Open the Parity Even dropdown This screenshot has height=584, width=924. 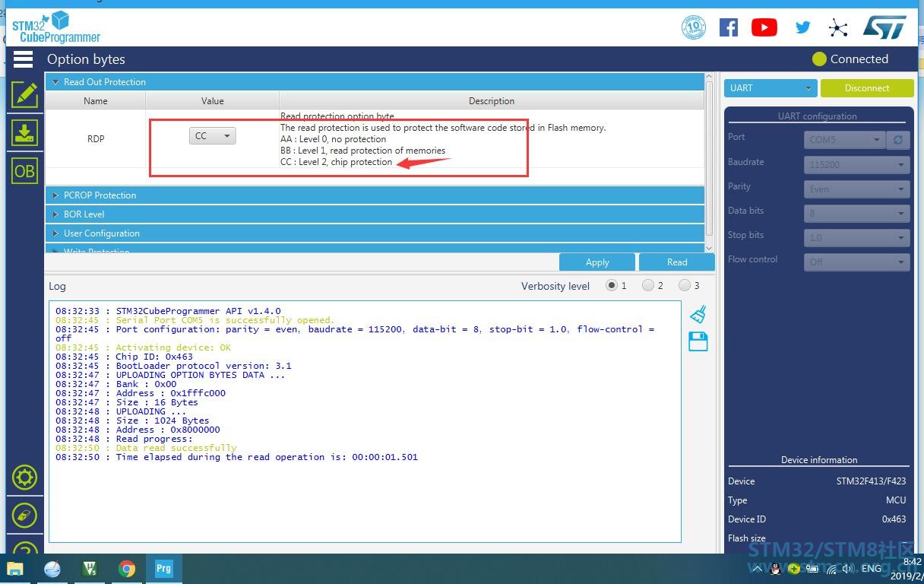coord(856,189)
